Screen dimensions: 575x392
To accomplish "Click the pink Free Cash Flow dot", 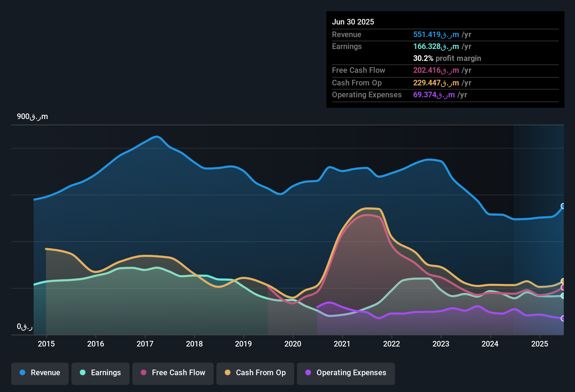I will pos(144,373).
